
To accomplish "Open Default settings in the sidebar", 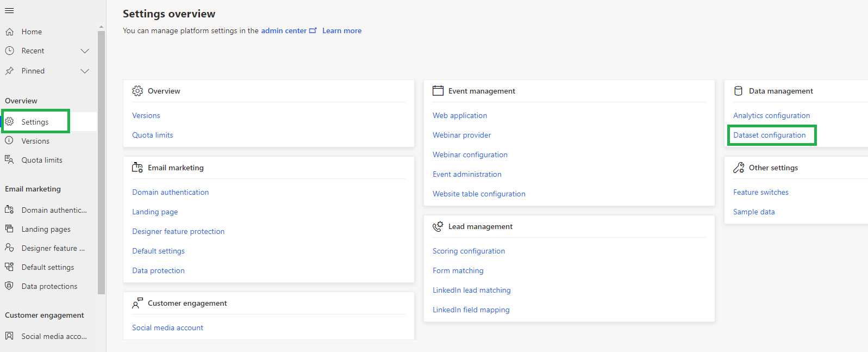I will (48, 268).
